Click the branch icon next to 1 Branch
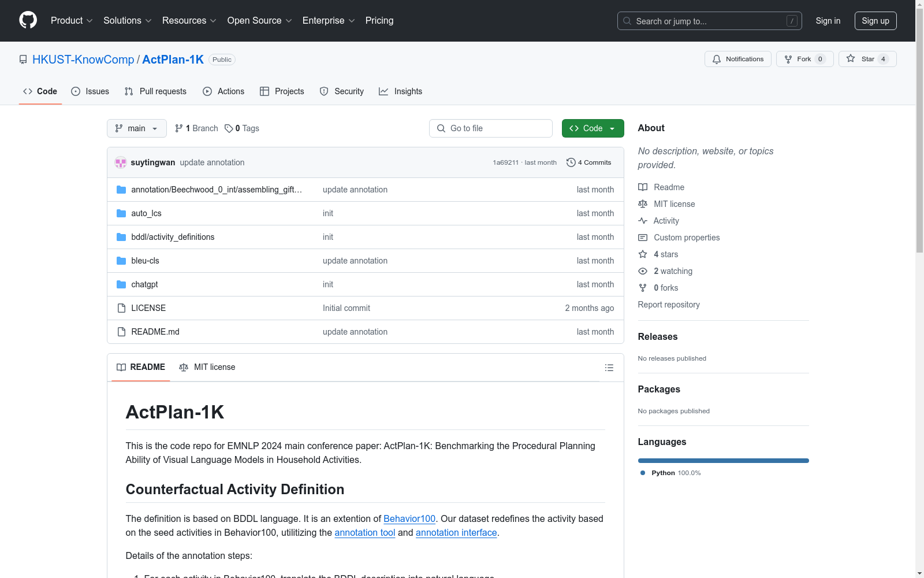This screenshot has width=924, height=578. [179, 128]
